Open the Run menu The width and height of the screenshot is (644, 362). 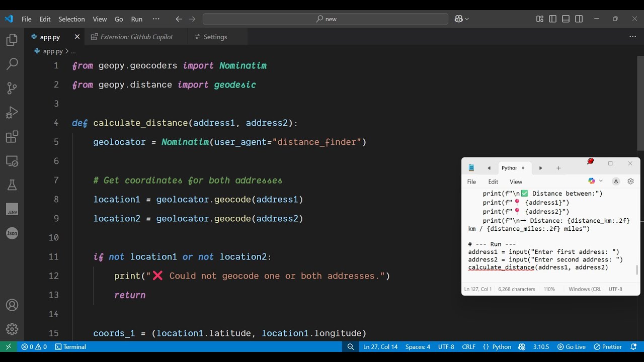coord(137,19)
